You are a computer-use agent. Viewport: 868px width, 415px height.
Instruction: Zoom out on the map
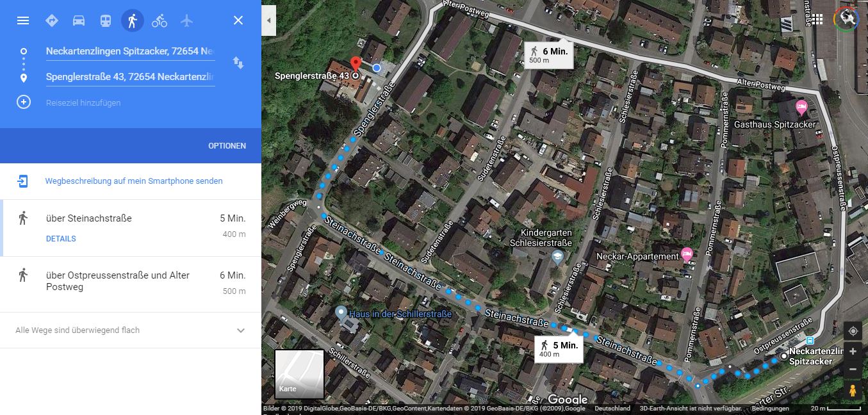pos(853,370)
